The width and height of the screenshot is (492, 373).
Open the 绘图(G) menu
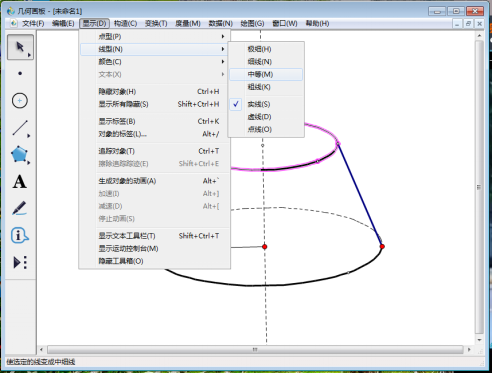(x=252, y=24)
